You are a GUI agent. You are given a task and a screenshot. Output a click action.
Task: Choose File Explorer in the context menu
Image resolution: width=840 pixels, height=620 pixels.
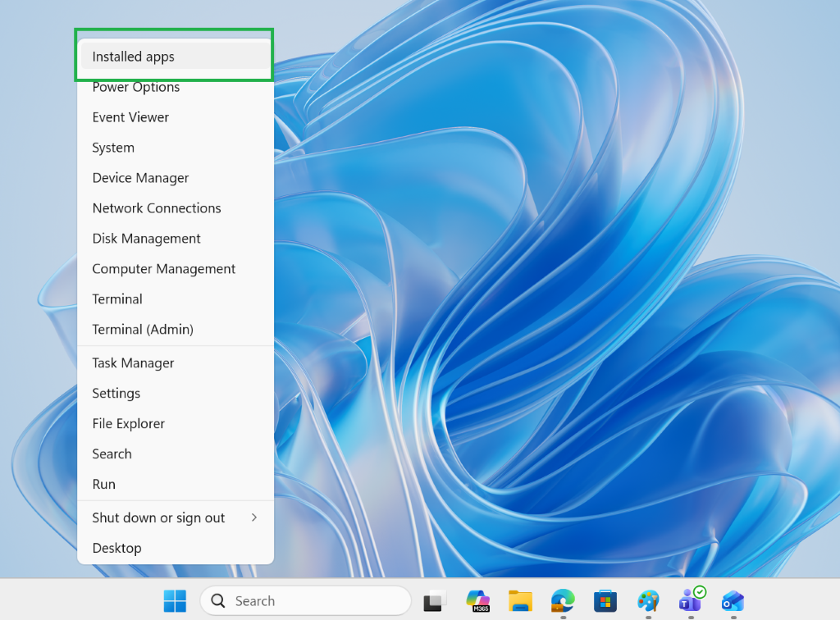point(176,423)
